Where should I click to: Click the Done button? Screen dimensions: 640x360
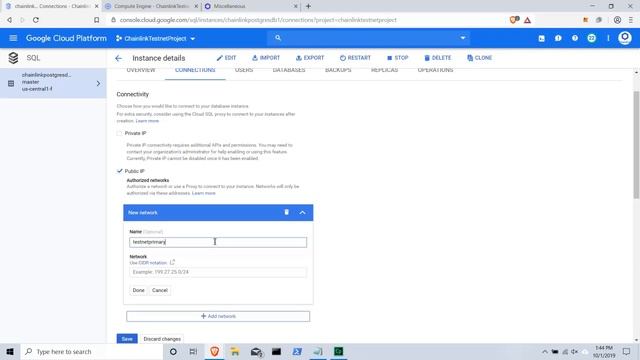click(138, 290)
